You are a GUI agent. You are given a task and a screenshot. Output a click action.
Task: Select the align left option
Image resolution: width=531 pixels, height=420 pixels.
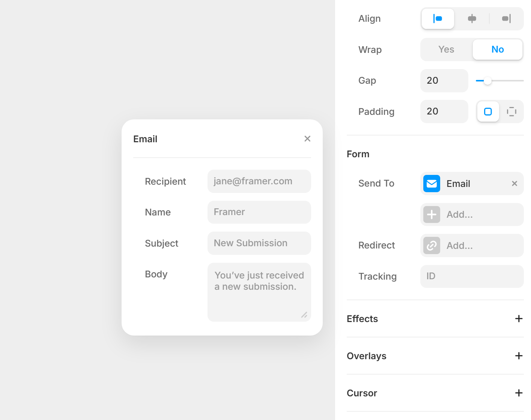(438, 19)
